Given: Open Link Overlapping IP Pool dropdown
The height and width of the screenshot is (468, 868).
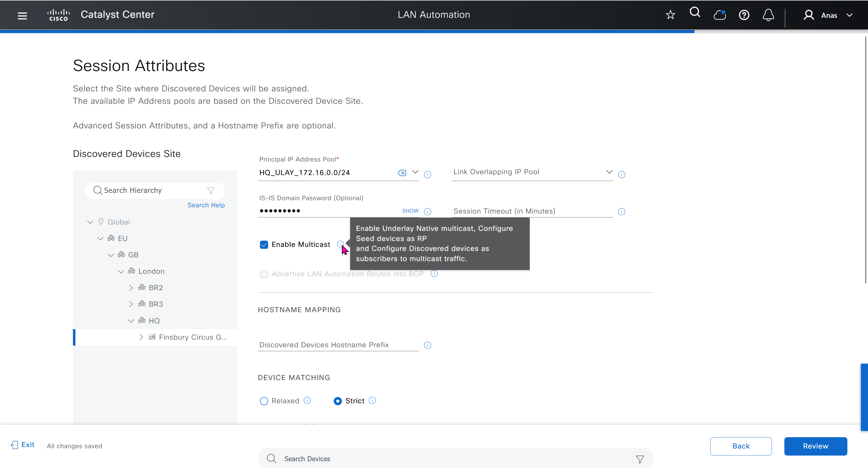Looking at the screenshot, I should click(x=609, y=172).
